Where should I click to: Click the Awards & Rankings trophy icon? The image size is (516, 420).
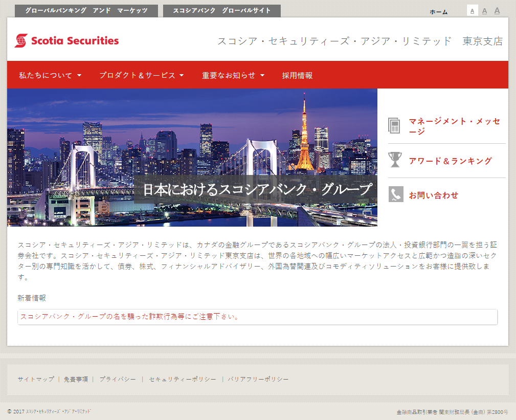(395, 160)
